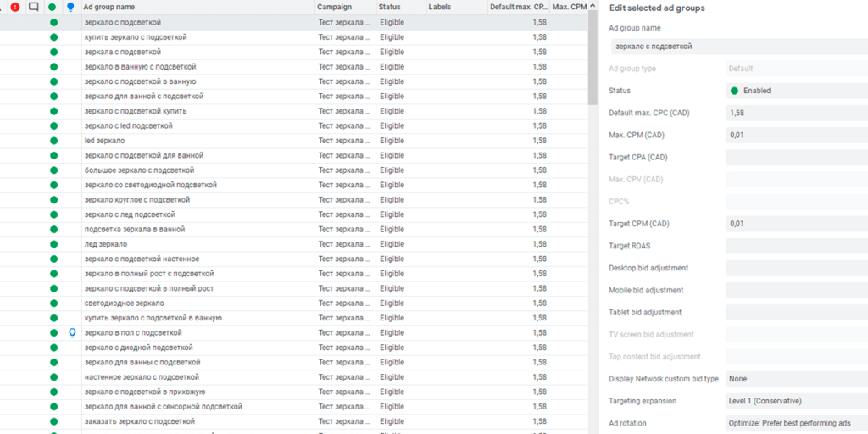
Task: Click green status dot for led зеркало row
Action: tap(53, 141)
